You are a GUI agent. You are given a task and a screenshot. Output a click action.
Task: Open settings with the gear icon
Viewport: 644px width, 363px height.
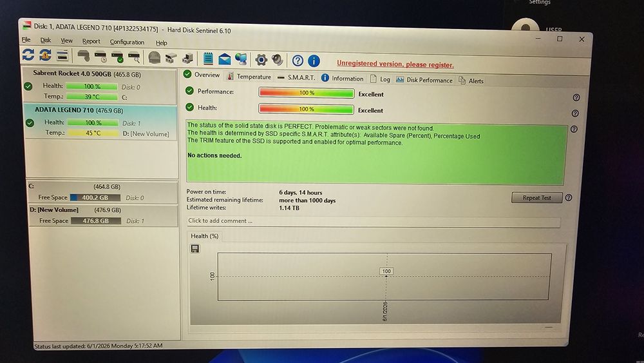[261, 60]
